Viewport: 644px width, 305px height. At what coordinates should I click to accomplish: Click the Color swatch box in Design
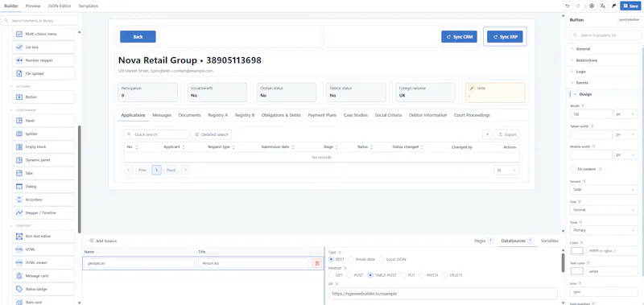click(577, 250)
